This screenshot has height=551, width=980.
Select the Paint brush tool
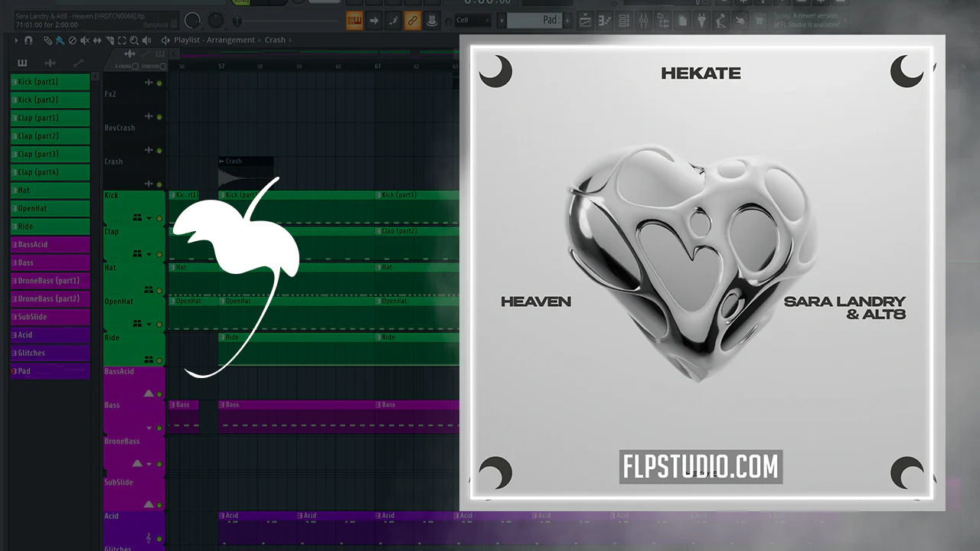[x=60, y=40]
